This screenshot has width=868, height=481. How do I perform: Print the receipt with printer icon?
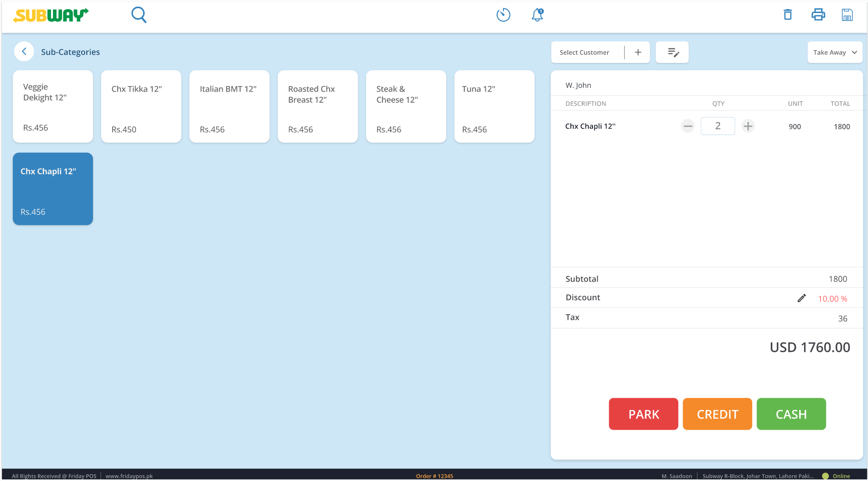click(x=818, y=15)
